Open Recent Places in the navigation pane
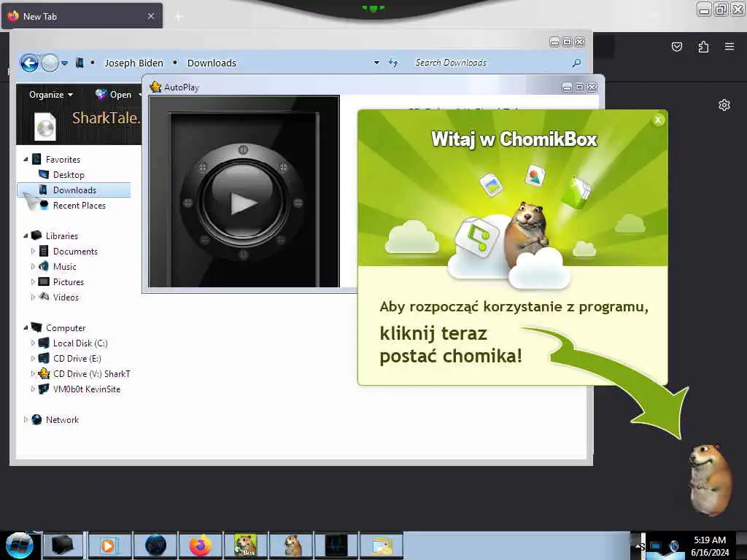 point(79,205)
